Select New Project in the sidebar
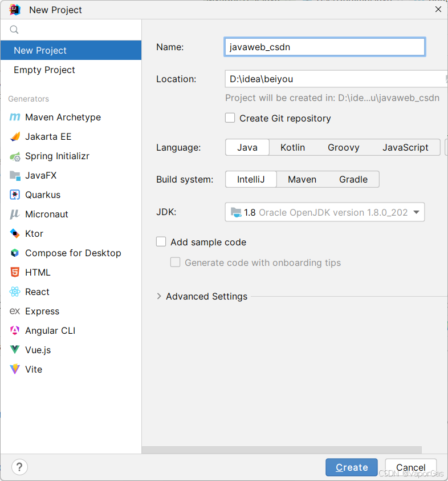This screenshot has height=481, width=448. coord(71,50)
